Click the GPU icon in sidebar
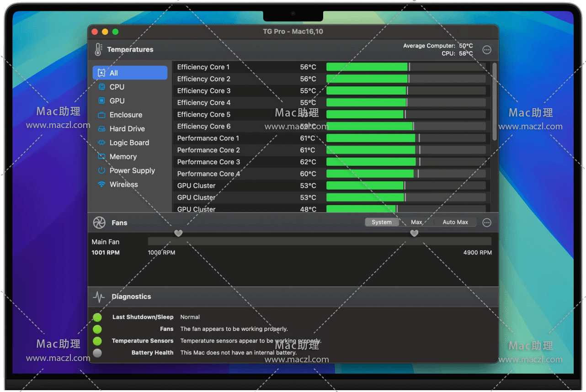The image size is (586, 392). 101,101
